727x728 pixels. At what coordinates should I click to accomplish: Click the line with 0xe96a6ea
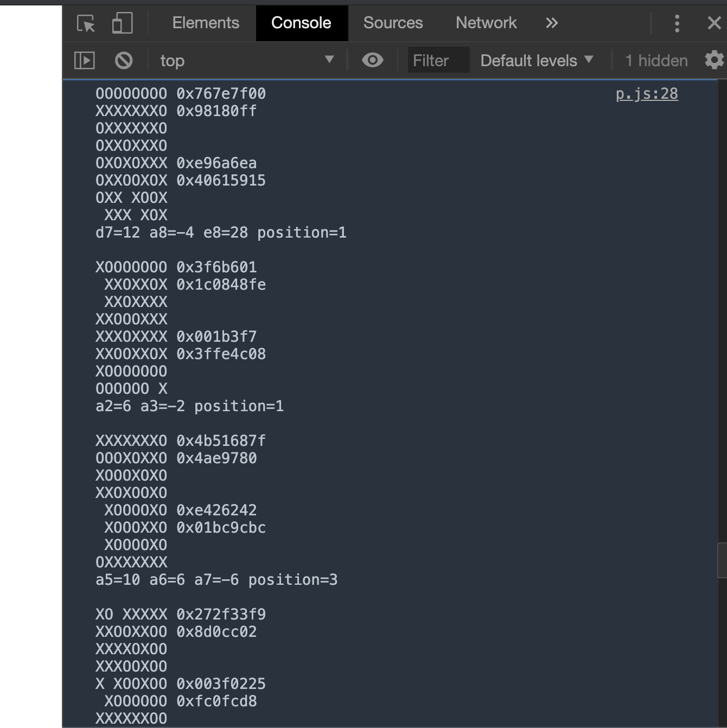tap(176, 163)
